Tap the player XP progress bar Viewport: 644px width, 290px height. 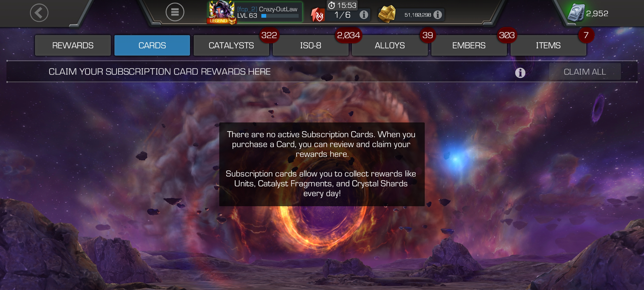(x=280, y=16)
